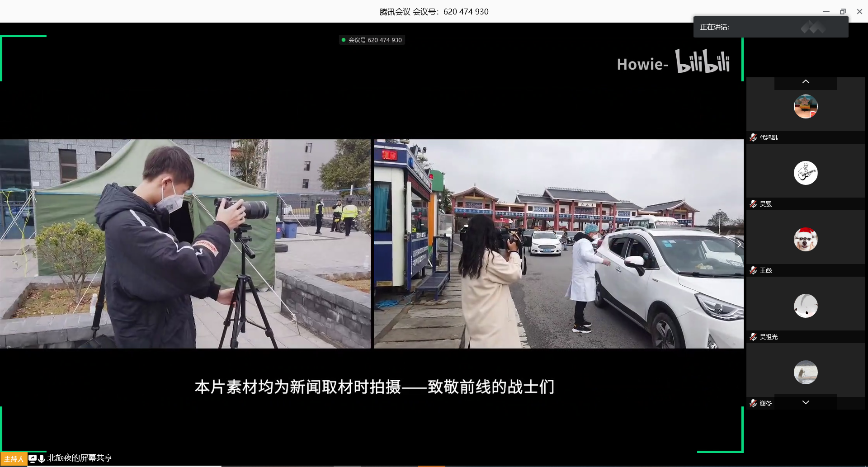Click 王彪's muted microphone icon
868x467 pixels.
point(753,270)
